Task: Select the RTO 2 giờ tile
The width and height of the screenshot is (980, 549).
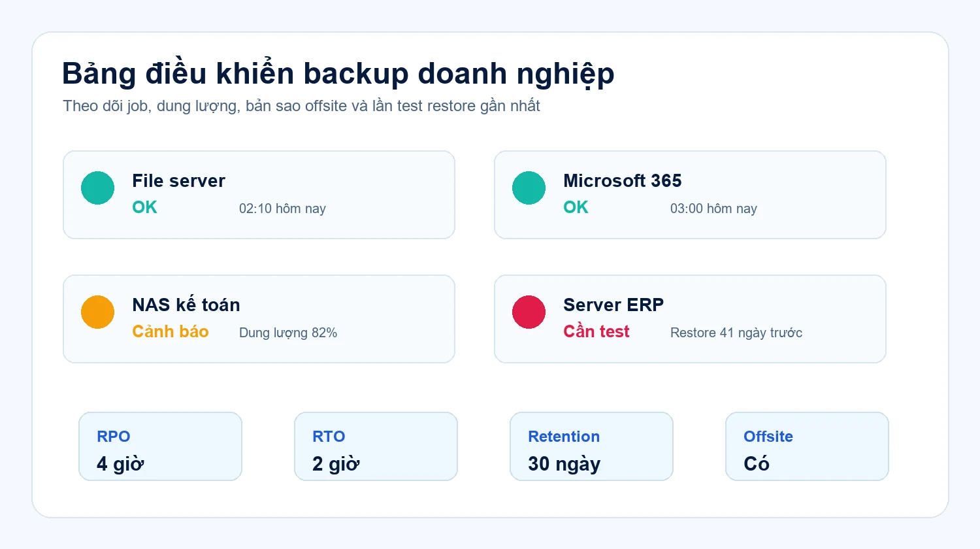Action: point(376,446)
